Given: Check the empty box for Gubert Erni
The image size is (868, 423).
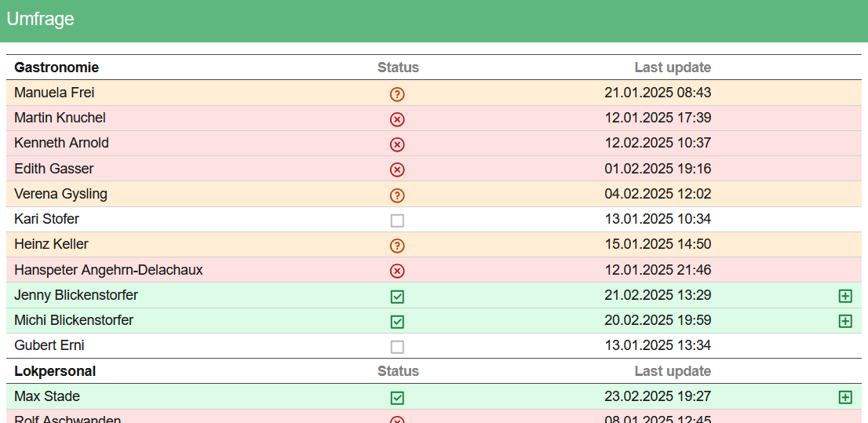Looking at the screenshot, I should click(397, 347).
